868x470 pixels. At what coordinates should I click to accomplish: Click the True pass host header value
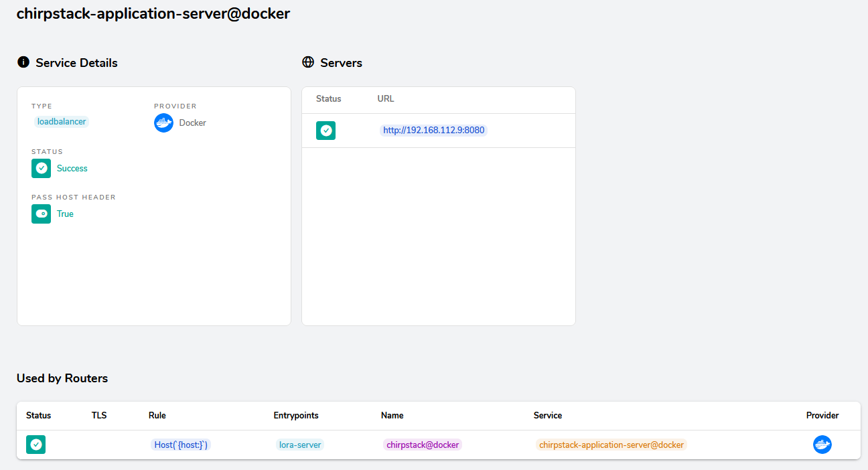[x=65, y=214]
